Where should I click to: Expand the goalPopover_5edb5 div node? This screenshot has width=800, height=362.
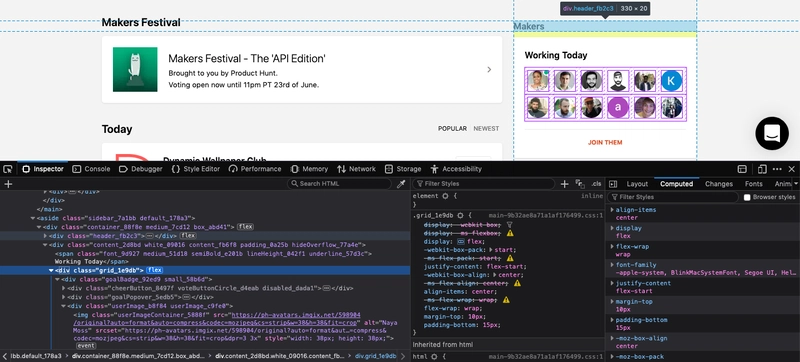(64, 297)
